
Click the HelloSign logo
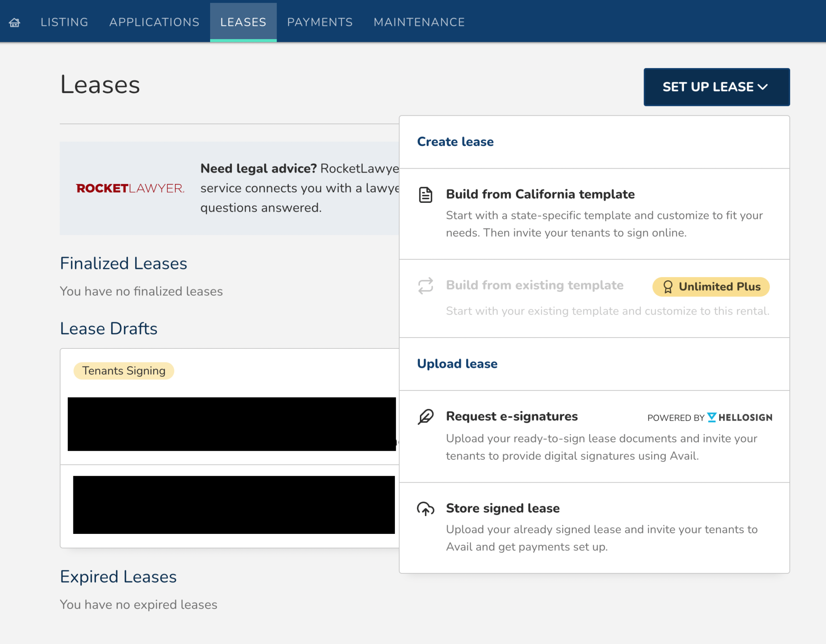point(740,417)
